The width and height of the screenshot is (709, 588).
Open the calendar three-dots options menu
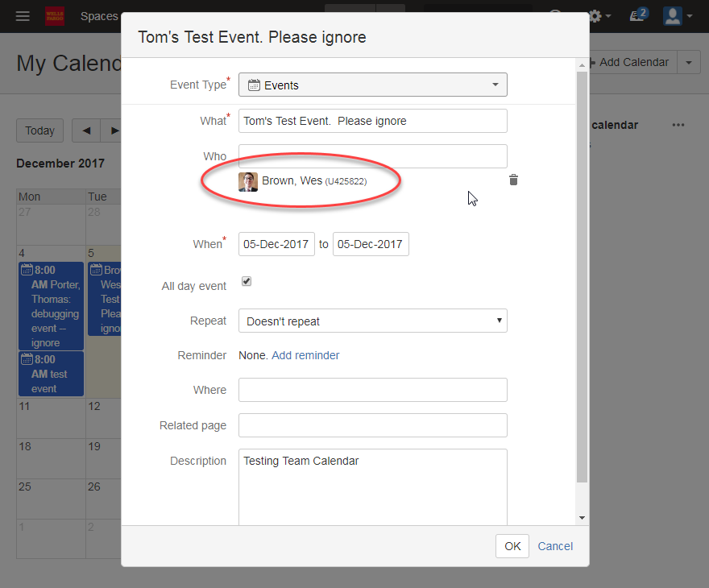coord(678,125)
